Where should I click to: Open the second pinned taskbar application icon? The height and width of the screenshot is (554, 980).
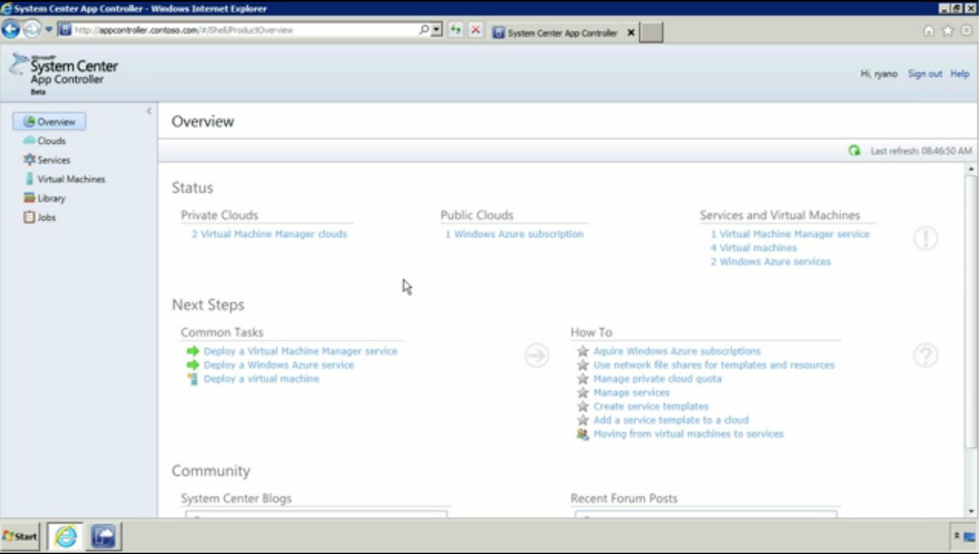click(104, 537)
